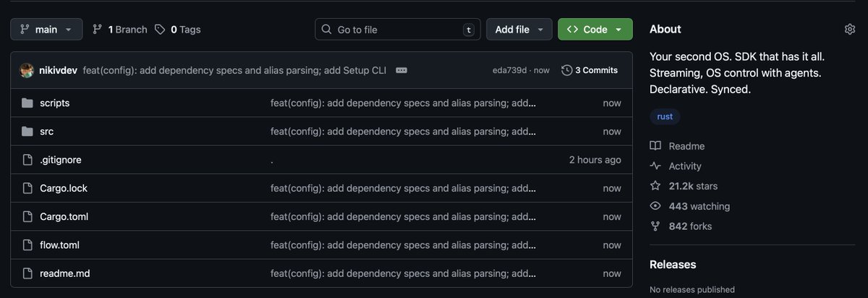This screenshot has width=868, height=298.
Task: Open the nikivdev author profile link
Action: [x=58, y=70]
